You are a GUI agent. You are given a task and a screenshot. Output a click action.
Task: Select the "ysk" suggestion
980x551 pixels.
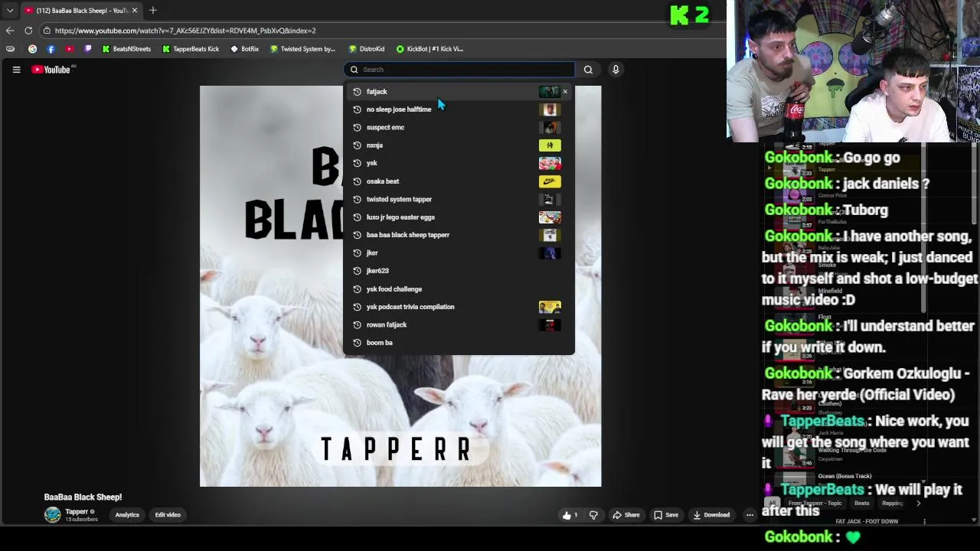click(x=459, y=163)
